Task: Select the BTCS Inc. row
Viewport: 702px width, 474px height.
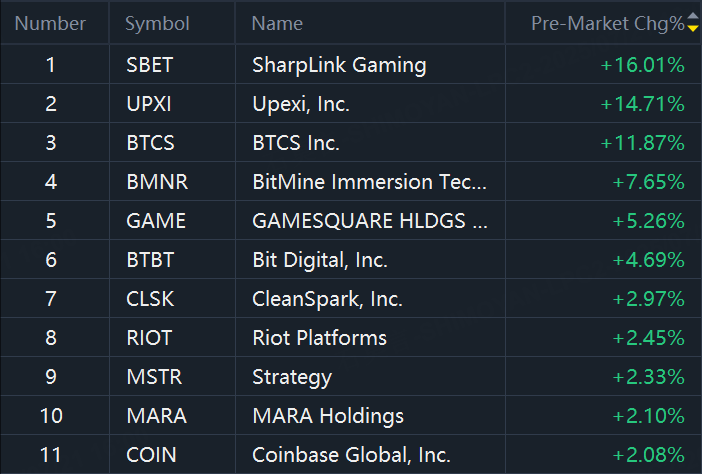Action: coord(351,143)
